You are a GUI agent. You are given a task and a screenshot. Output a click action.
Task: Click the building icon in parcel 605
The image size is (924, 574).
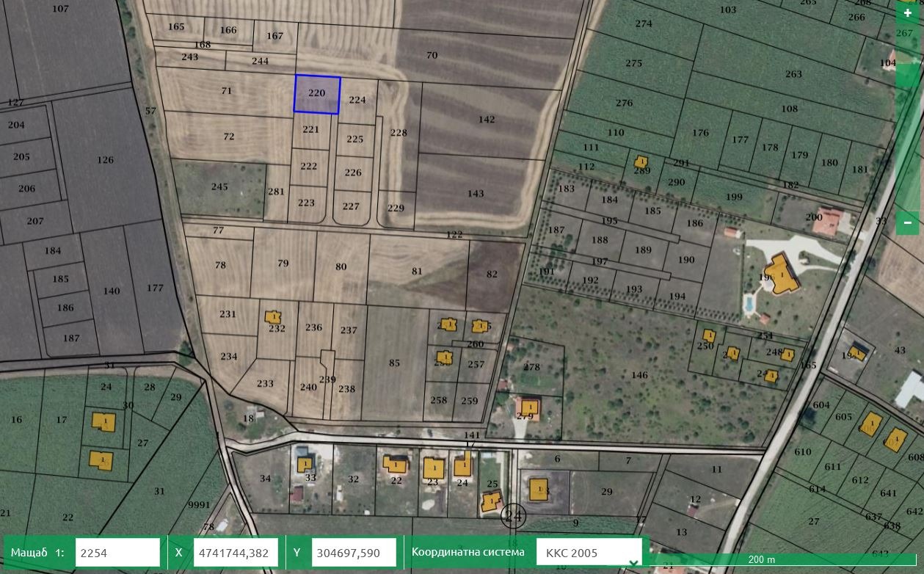pos(870,424)
